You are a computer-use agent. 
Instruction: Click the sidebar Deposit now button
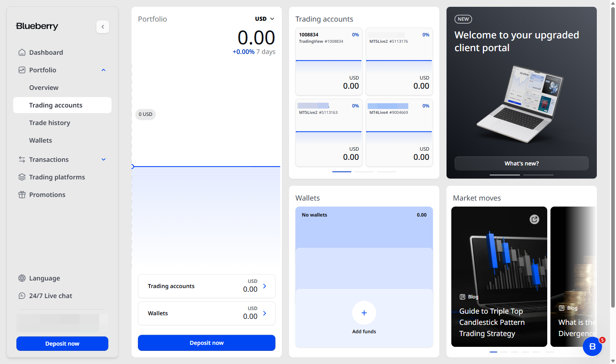click(x=62, y=344)
